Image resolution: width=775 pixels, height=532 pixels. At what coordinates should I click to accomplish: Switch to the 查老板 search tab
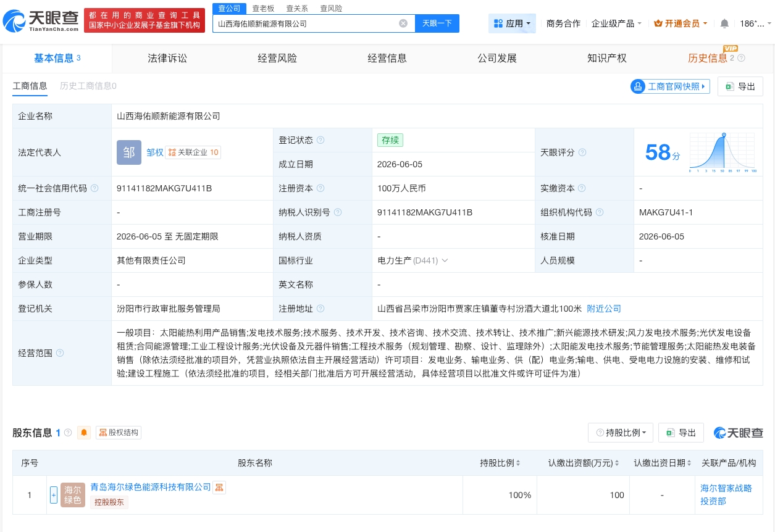point(263,9)
